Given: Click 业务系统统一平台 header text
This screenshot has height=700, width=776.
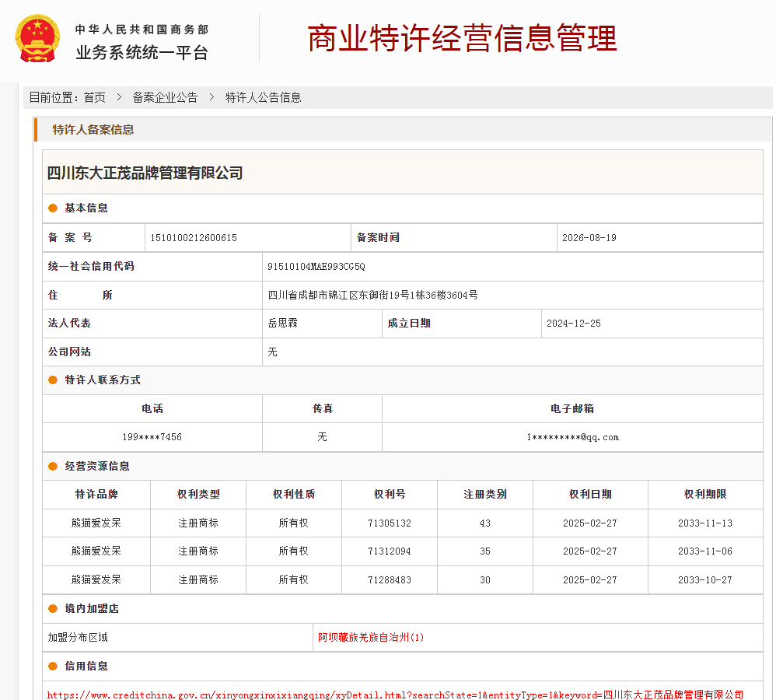Looking at the screenshot, I should click(x=142, y=52).
